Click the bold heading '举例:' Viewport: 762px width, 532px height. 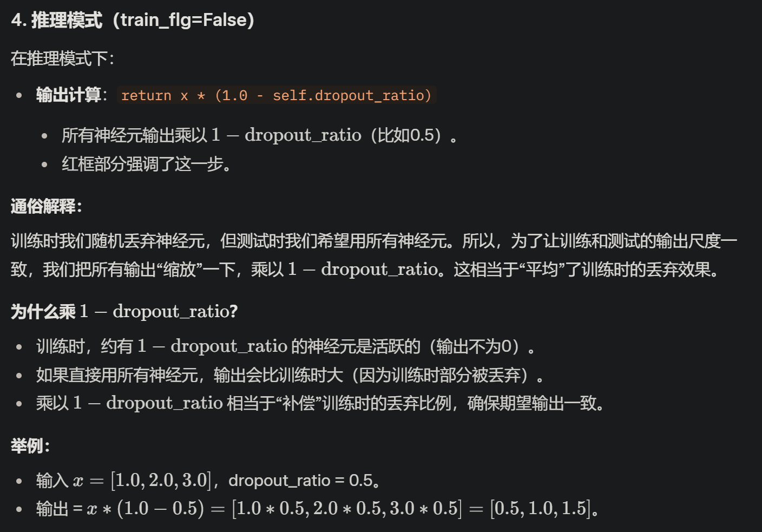(x=31, y=446)
